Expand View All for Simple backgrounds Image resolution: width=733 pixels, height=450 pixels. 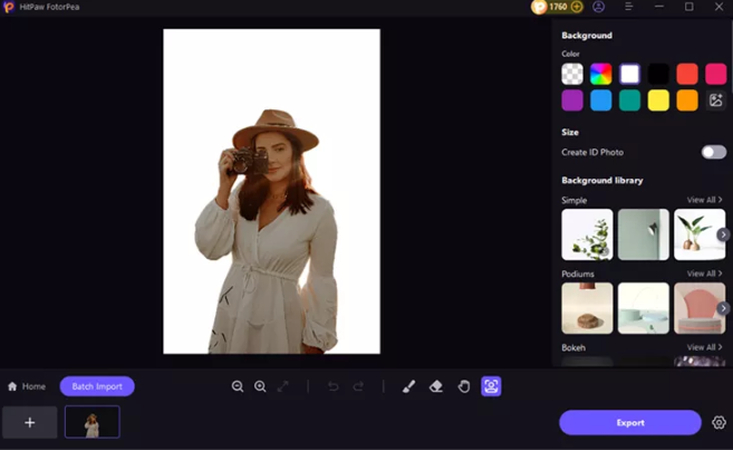[704, 200]
